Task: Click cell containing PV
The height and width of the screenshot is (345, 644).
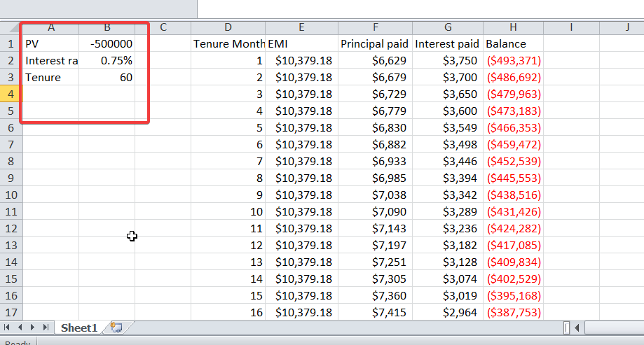Action: coord(51,43)
